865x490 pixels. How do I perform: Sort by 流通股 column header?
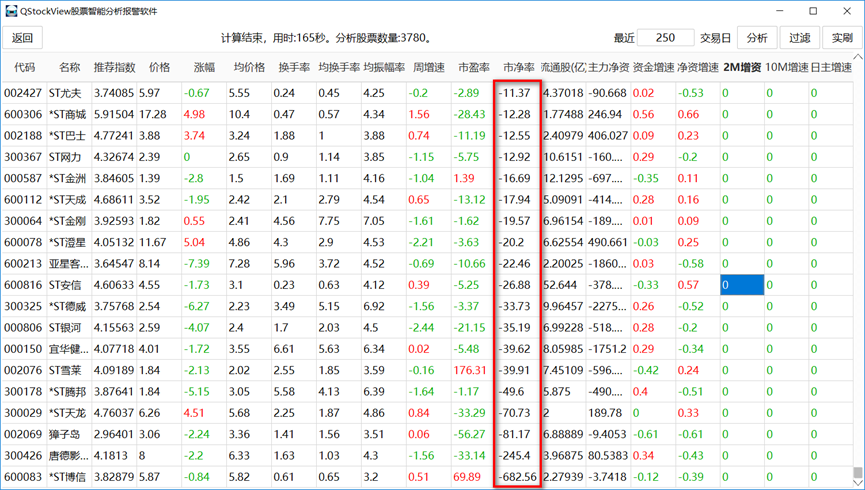pyautogui.click(x=563, y=67)
